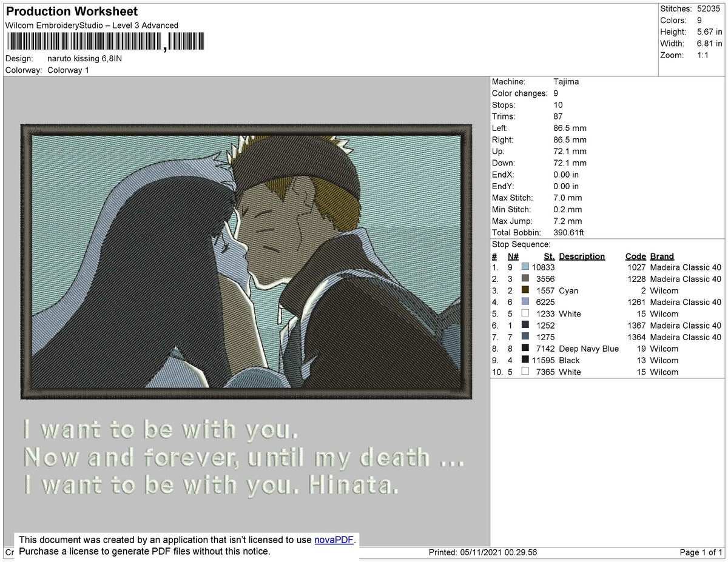
Task: Click the color swatch for stop 7
Action: [525, 336]
